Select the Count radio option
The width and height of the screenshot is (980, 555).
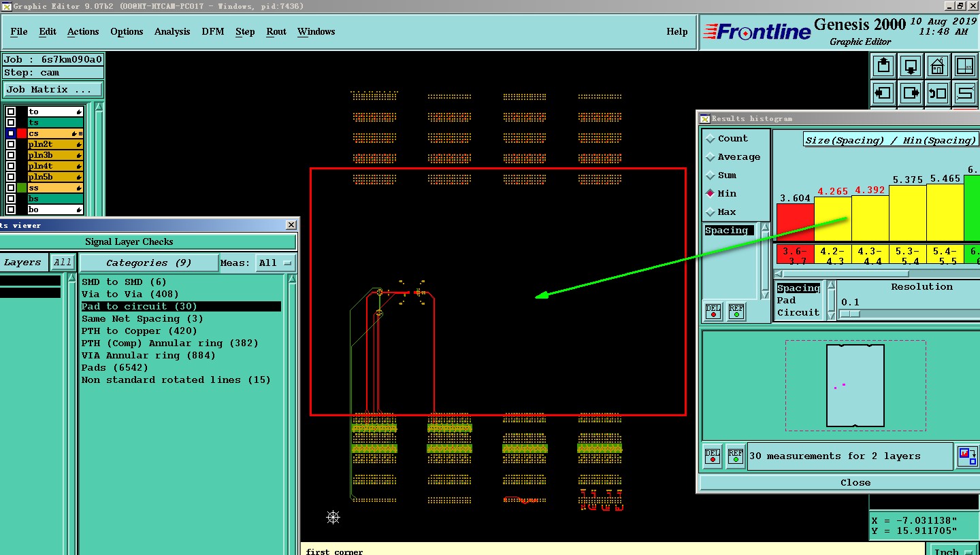[711, 139]
